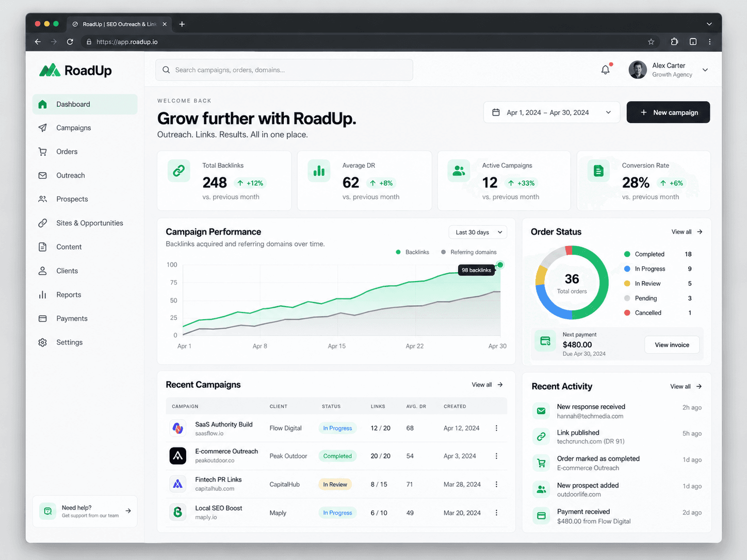Open a new browser tab
The width and height of the screenshot is (747, 560).
[x=182, y=24]
